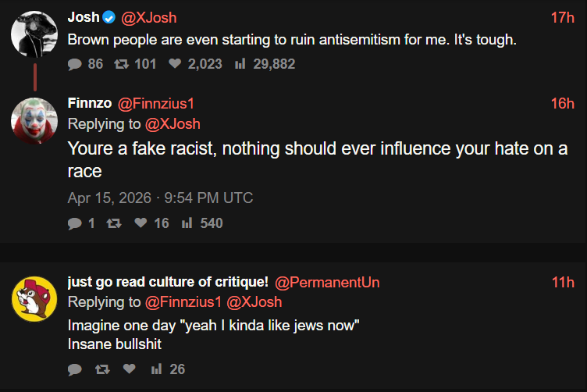Click the blue verified badge beside Josh

tap(109, 17)
